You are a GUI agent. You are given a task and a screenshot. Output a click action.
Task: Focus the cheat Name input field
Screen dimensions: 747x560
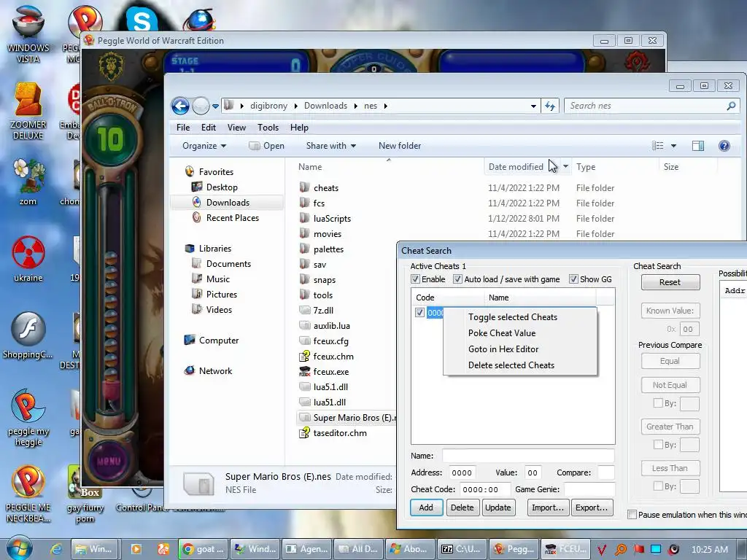528,456
